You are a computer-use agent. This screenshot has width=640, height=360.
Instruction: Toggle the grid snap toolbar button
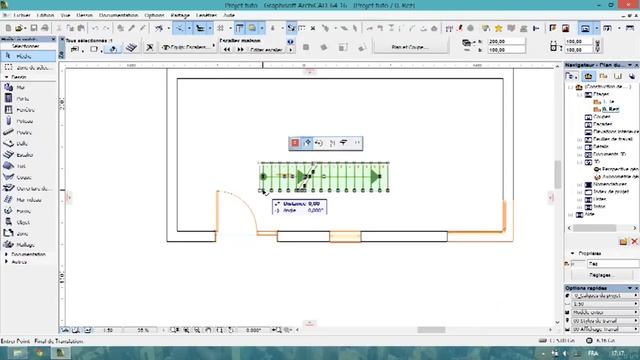[220, 28]
